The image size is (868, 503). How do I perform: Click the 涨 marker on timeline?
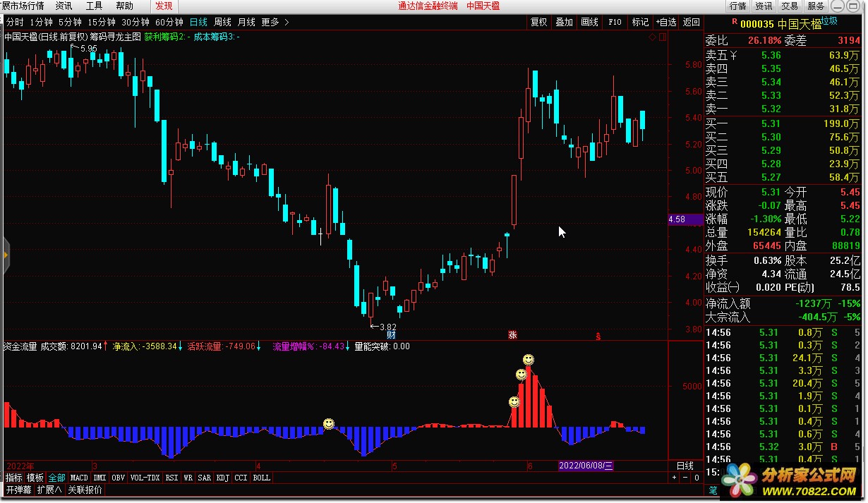(x=512, y=335)
